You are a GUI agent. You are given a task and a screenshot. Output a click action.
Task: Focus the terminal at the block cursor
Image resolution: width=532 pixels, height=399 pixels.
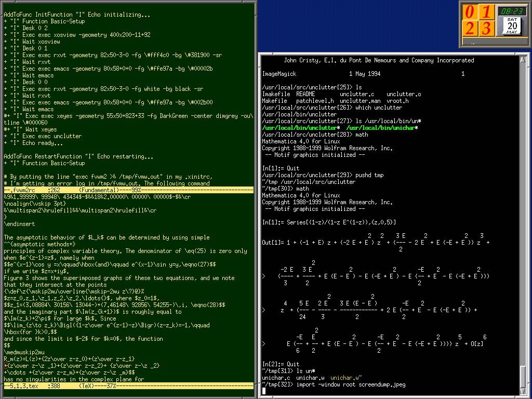(x=264, y=391)
